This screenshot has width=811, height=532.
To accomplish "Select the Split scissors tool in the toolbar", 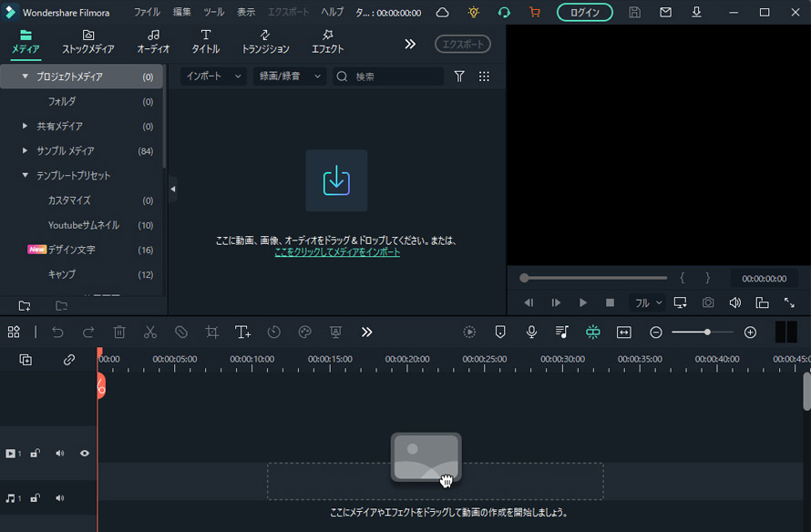I will [150, 332].
